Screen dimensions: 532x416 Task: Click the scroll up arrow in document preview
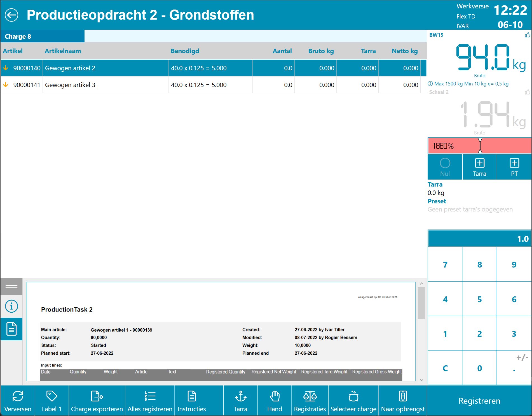tap(421, 284)
